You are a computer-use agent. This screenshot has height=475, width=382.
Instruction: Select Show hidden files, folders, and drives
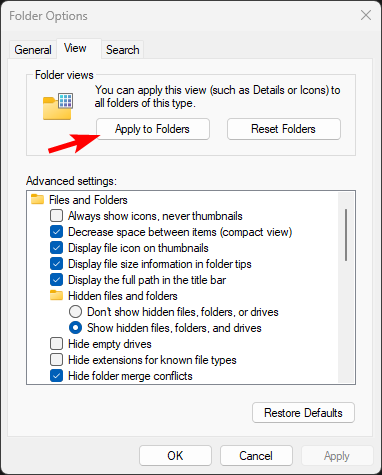coord(75,328)
